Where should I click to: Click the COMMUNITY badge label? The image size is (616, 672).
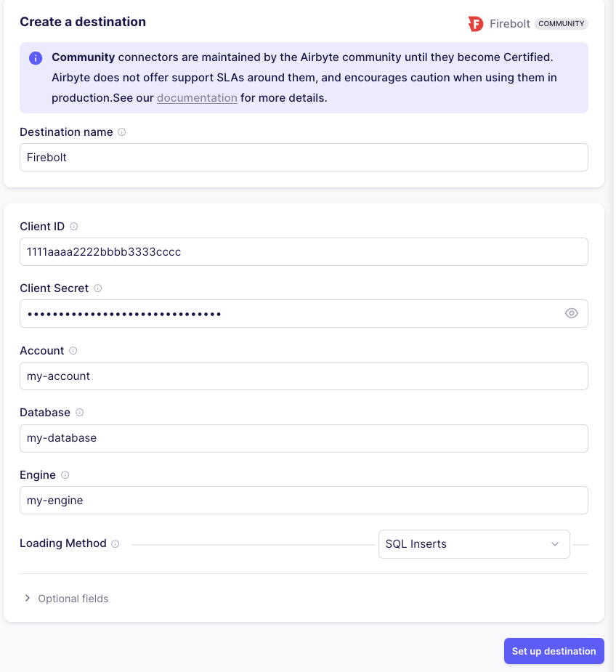(561, 23)
